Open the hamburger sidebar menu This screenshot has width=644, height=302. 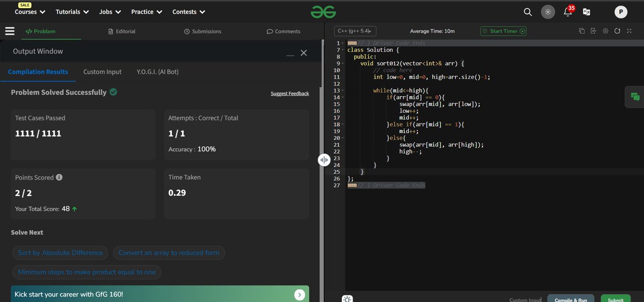[10, 31]
